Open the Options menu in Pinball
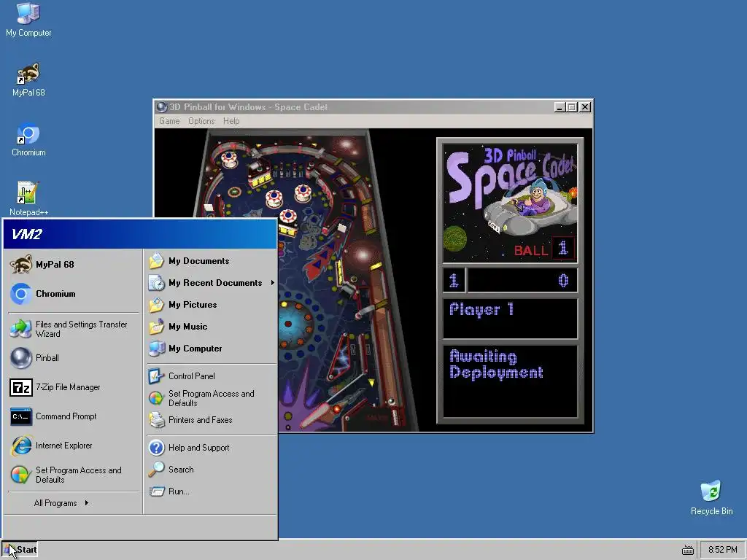Screen dimensions: 747x560 point(201,121)
